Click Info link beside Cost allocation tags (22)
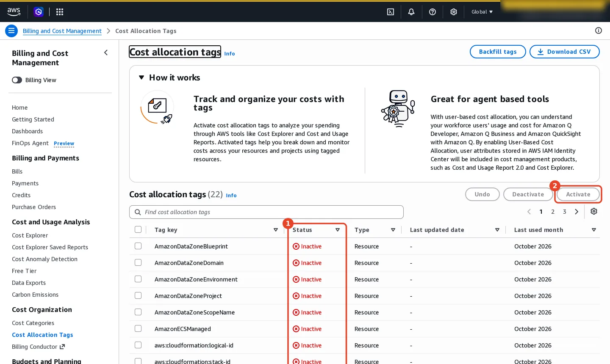The height and width of the screenshot is (364, 610). (x=231, y=196)
